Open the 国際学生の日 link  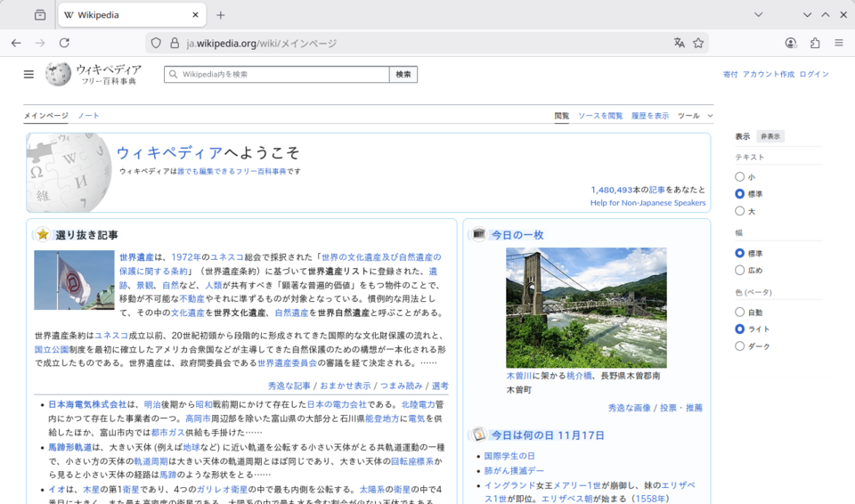coord(509,456)
